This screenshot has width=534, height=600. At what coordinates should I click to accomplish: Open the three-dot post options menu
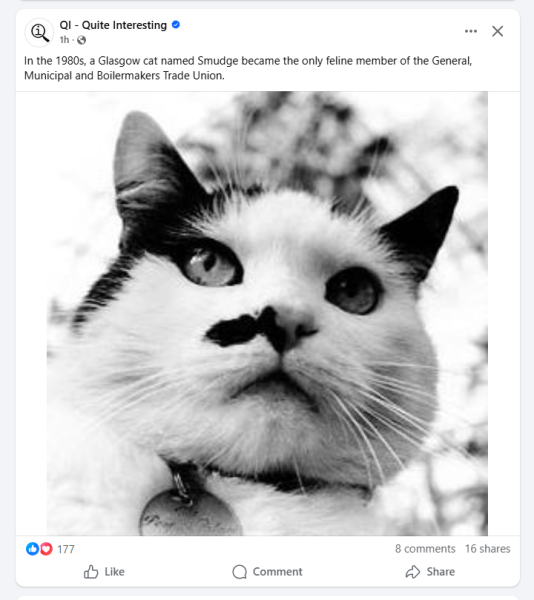click(x=471, y=31)
